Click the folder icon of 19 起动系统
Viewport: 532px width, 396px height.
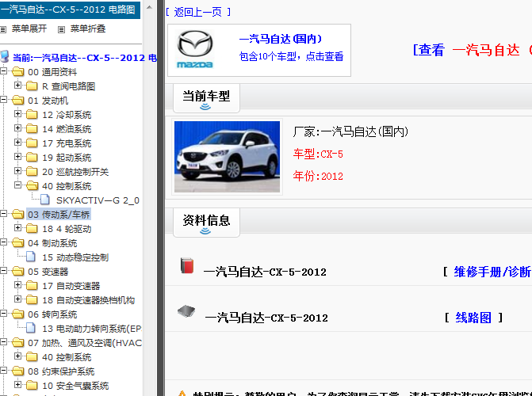(x=32, y=157)
